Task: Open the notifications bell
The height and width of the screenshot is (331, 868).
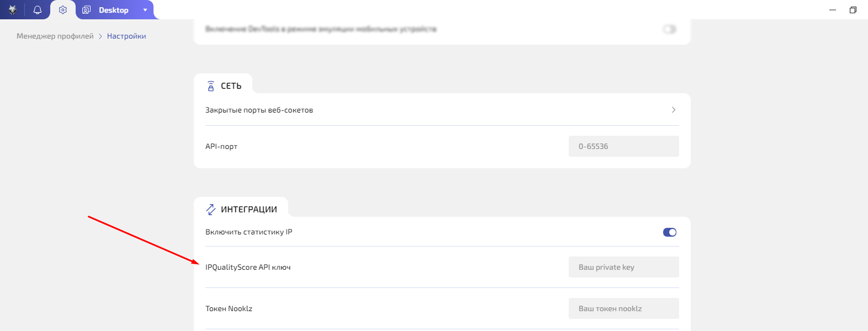Action: point(38,10)
